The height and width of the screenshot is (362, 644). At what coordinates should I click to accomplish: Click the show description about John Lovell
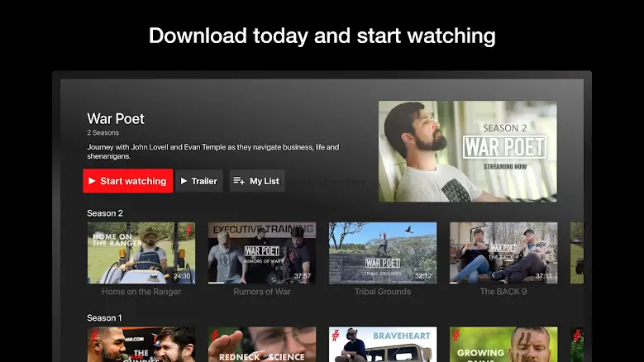click(x=213, y=151)
